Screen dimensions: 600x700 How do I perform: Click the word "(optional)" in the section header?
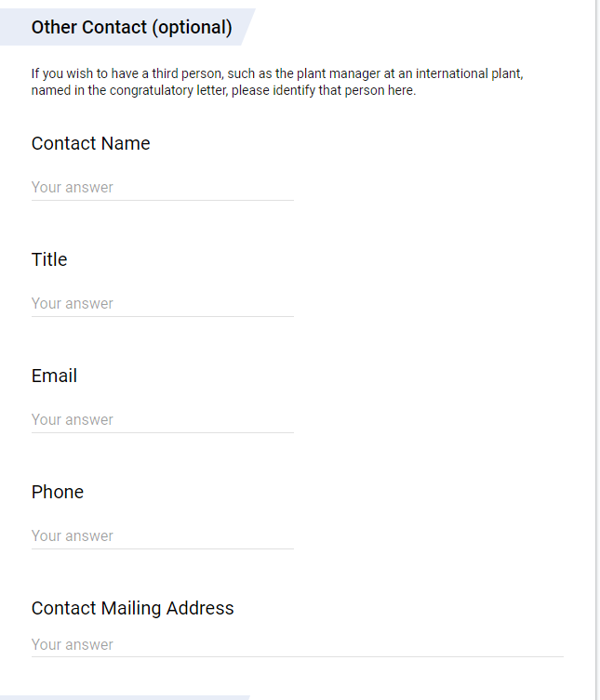193,27
